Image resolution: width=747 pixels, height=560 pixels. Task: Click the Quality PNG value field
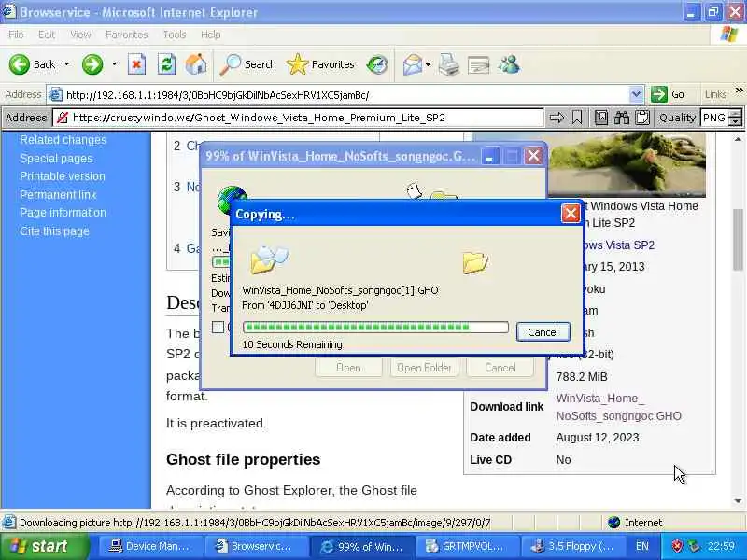(714, 118)
